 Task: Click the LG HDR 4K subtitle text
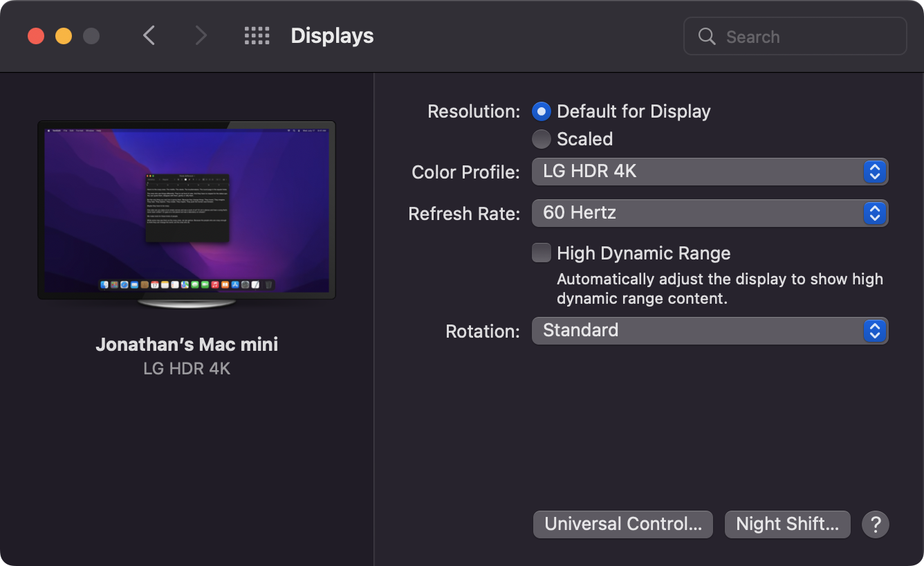click(187, 369)
